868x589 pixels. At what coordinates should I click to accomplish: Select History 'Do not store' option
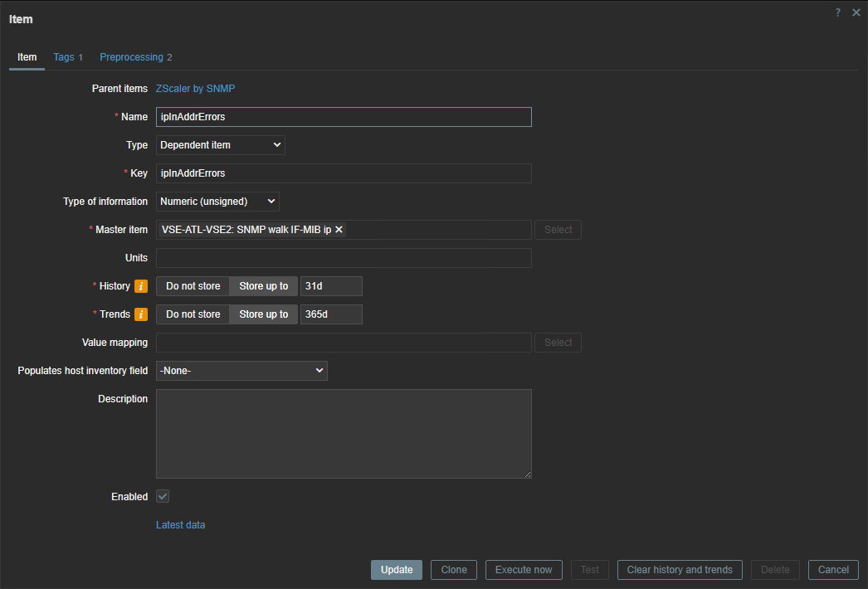pyautogui.click(x=193, y=286)
